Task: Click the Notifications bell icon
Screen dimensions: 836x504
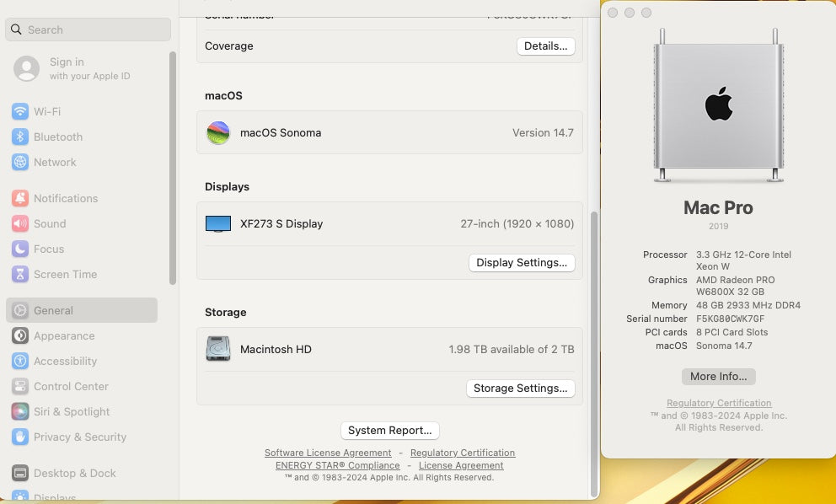Action: tap(19, 198)
